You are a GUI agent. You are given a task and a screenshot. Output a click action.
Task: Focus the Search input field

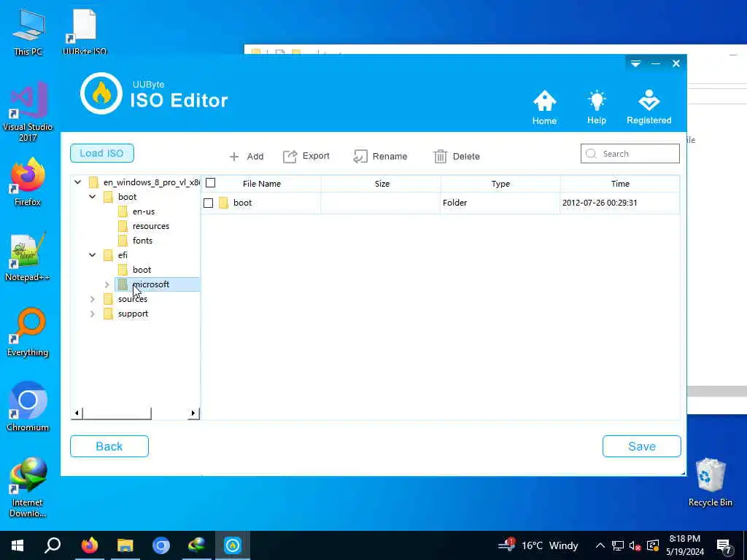(630, 154)
